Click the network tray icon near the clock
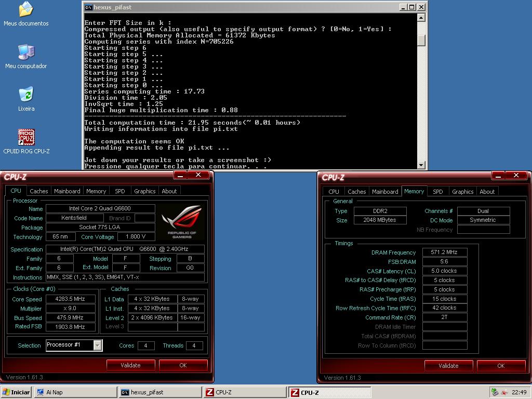Viewport: 532px width, 399px height. pyautogui.click(x=495, y=392)
